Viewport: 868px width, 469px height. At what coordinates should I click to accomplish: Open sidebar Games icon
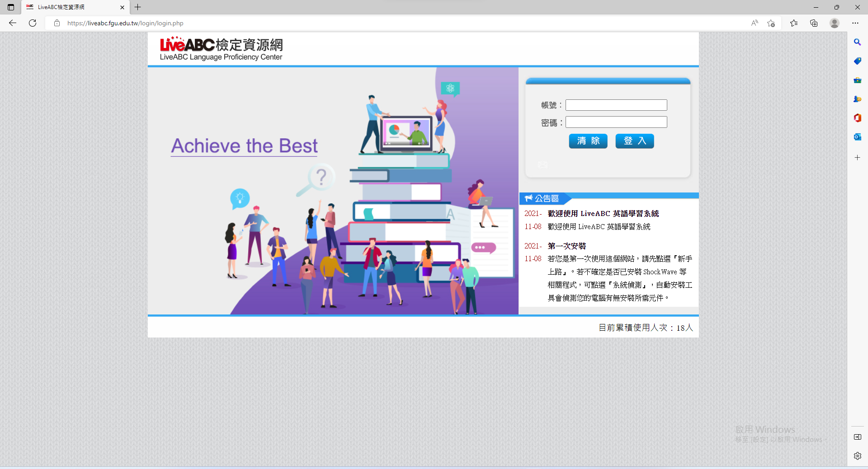coord(857,99)
